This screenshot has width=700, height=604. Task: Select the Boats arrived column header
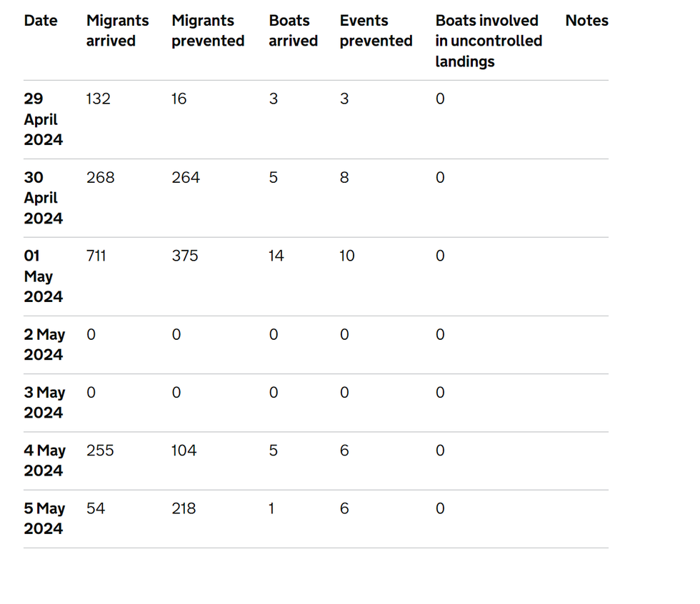pos(293,31)
